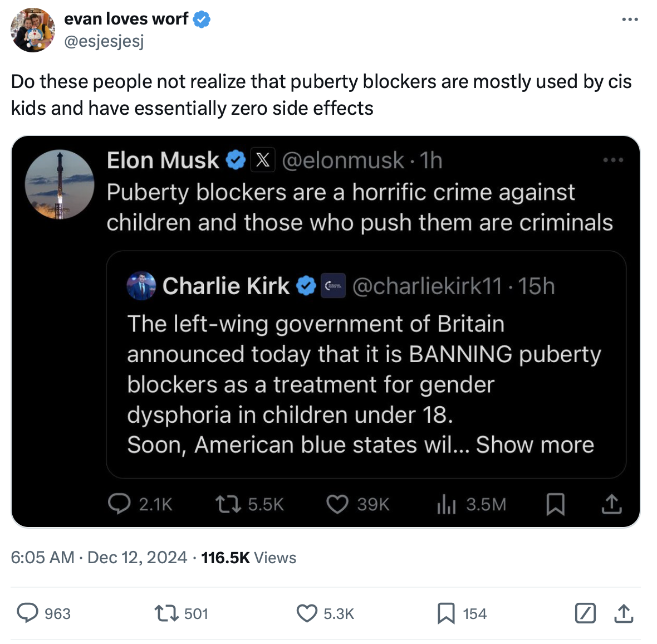Viewport: 657px width, 644px height.
Task: Expand Charlie Kirk's tweet with Show more
Action: tap(535, 445)
